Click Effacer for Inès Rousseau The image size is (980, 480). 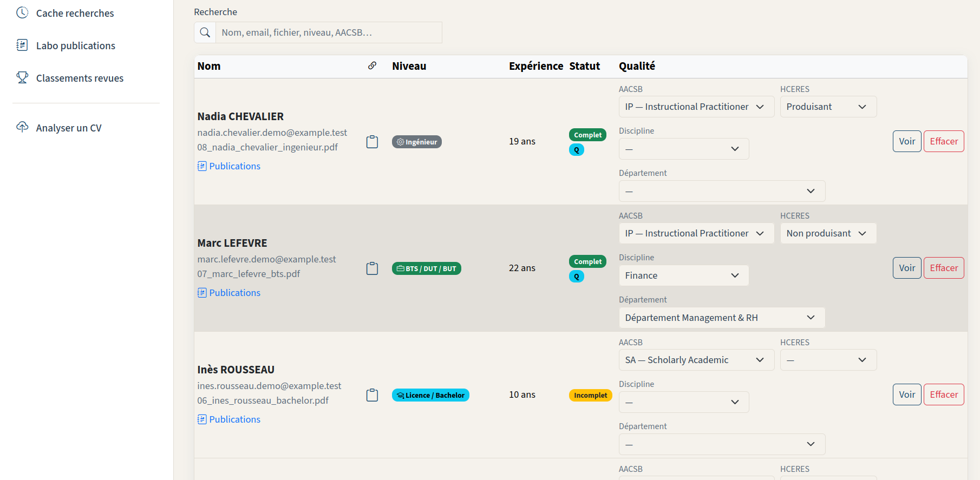(944, 394)
